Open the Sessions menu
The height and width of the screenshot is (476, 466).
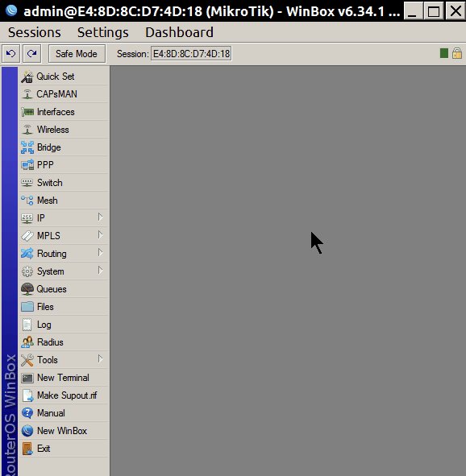coord(35,32)
